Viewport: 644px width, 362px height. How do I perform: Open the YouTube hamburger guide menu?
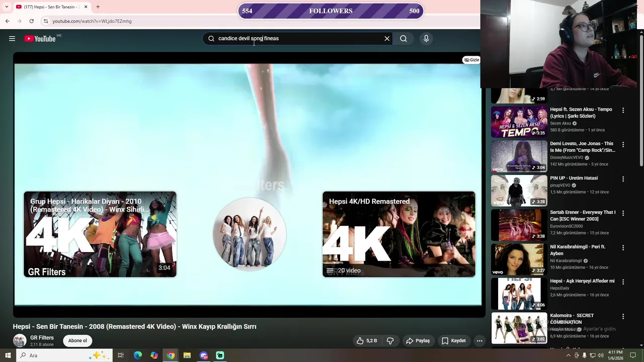click(x=12, y=39)
